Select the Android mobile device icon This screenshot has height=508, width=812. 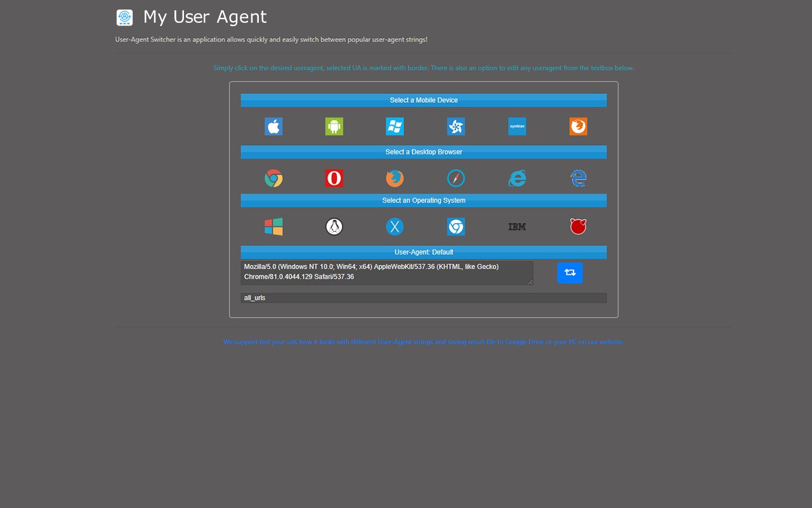[x=334, y=126]
